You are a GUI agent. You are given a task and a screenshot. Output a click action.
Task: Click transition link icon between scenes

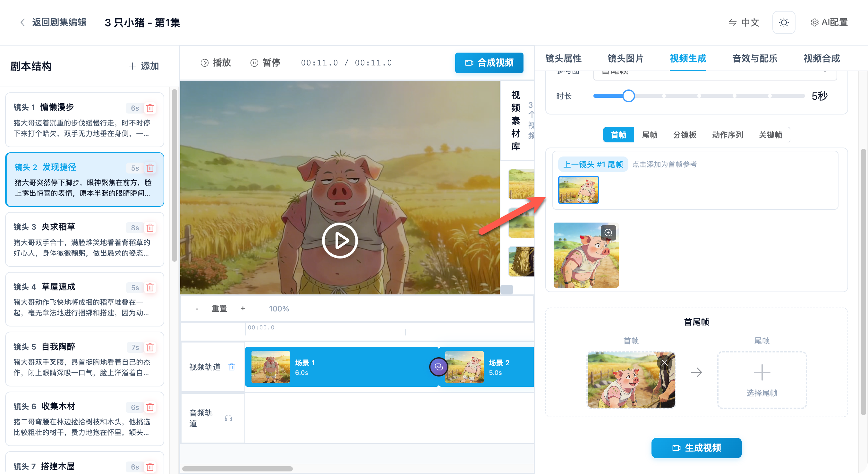tap(438, 367)
